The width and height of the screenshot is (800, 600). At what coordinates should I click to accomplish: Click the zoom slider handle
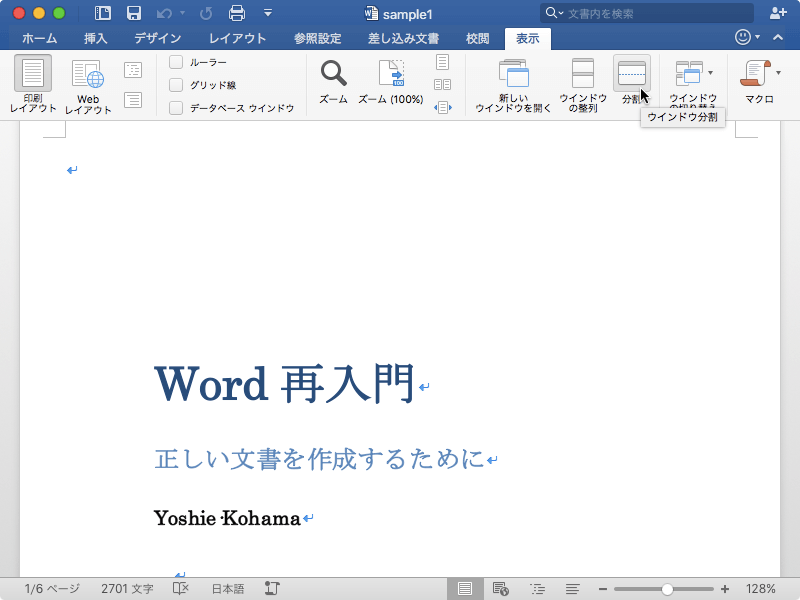(x=667, y=589)
